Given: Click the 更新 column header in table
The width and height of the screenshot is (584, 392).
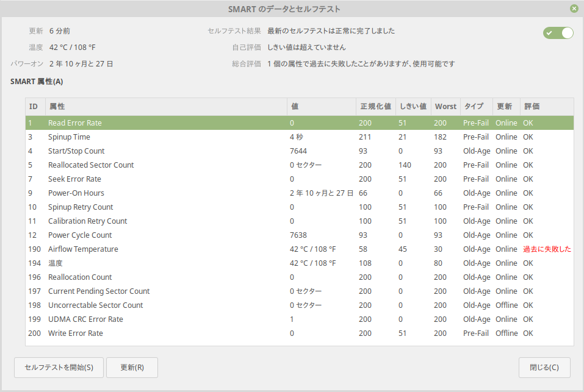Looking at the screenshot, I should point(506,107).
